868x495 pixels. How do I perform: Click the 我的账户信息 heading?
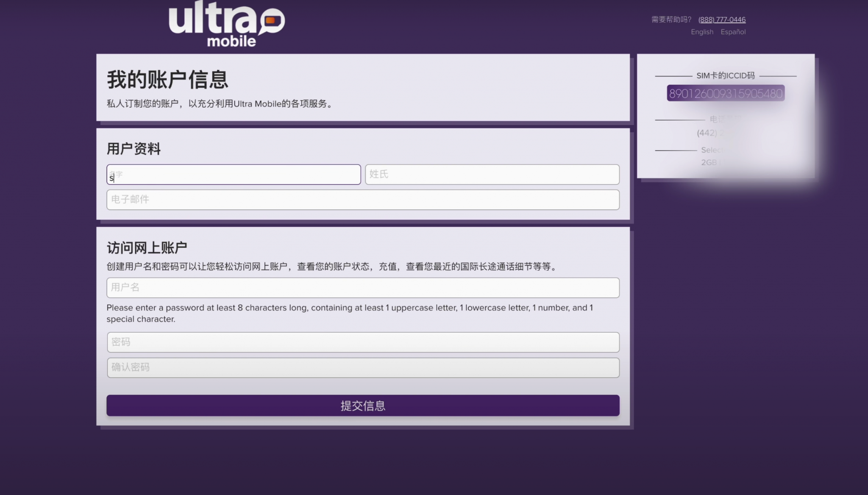tap(167, 80)
